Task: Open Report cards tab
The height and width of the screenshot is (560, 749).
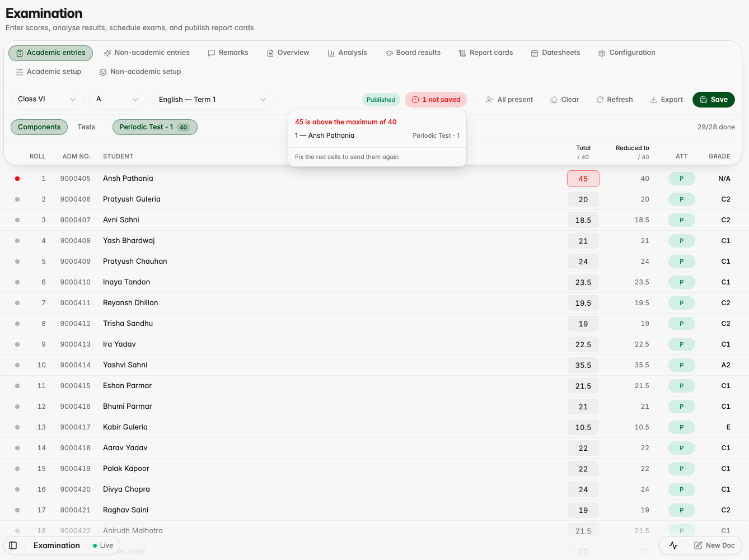Action: point(486,53)
